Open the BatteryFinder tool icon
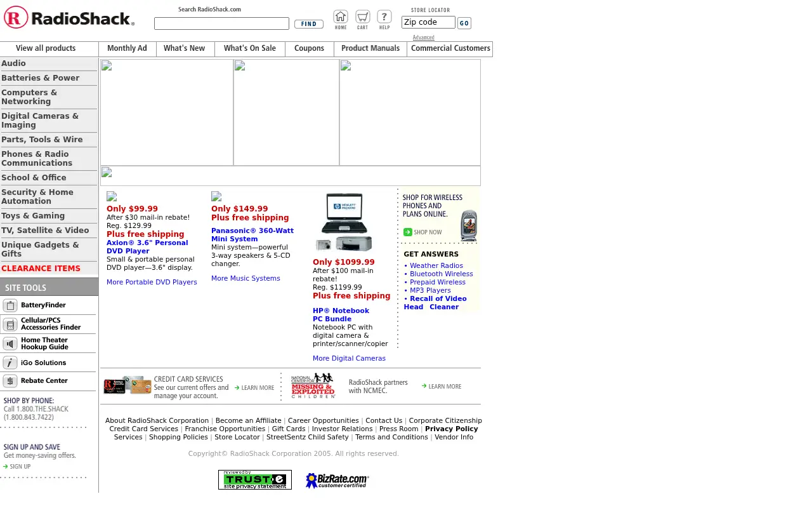The height and width of the screenshot is (508, 812). (10, 305)
